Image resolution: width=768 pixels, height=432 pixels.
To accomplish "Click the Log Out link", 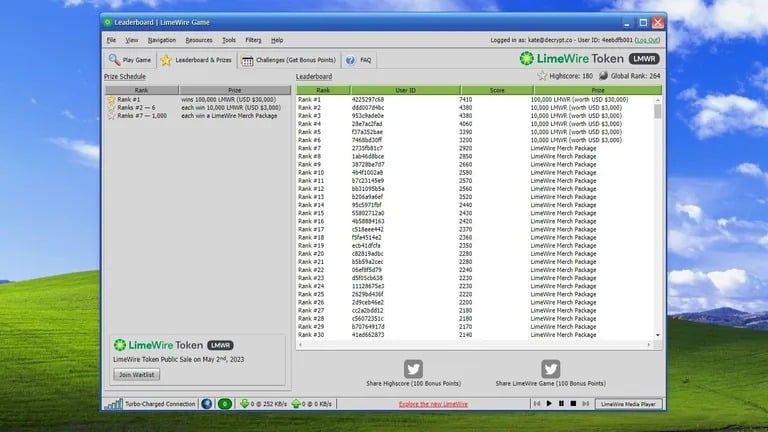I will pyautogui.click(x=647, y=40).
